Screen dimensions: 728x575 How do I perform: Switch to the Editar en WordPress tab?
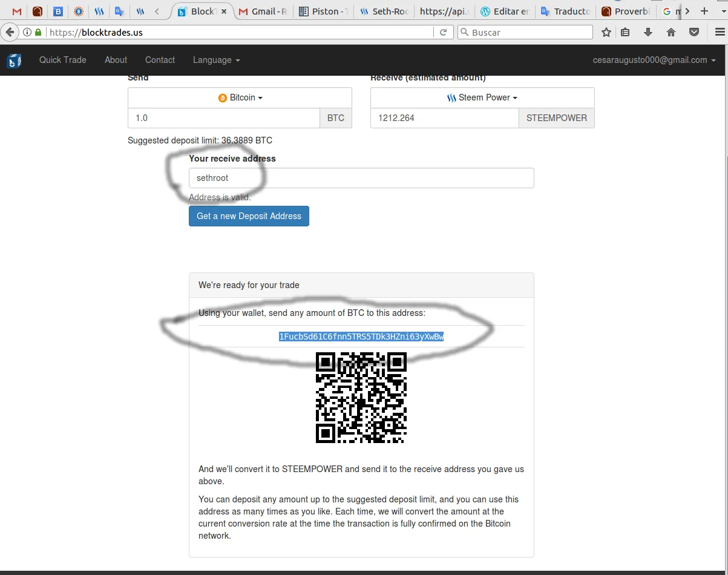(505, 11)
